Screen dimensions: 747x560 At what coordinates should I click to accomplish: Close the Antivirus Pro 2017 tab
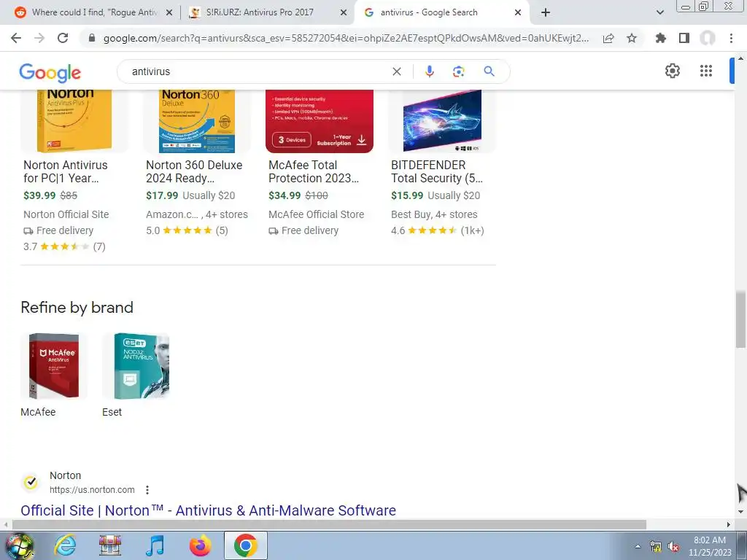point(344,13)
